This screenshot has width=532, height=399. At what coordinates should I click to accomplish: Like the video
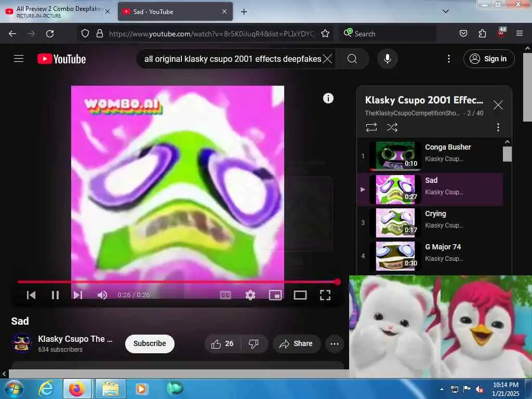(222, 344)
